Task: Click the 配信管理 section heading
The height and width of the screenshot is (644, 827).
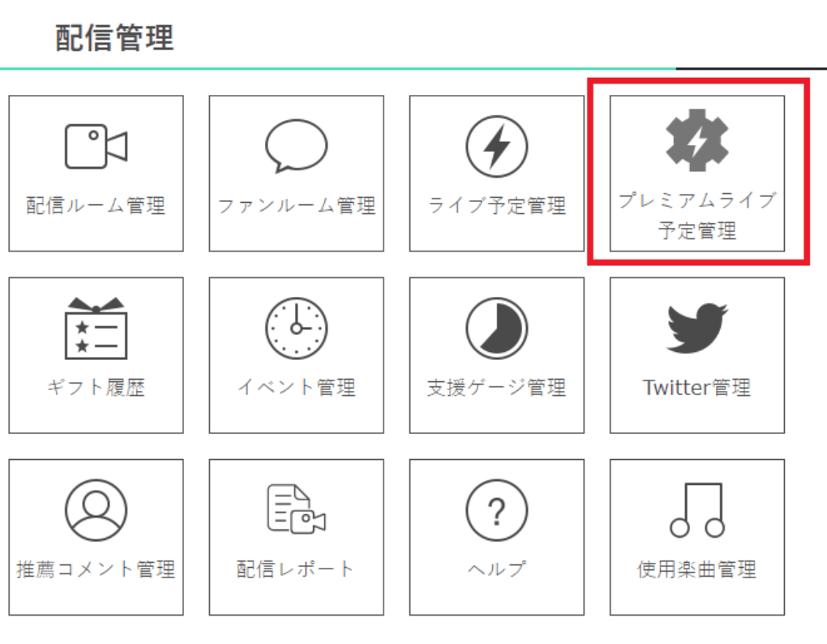Action: pyautogui.click(x=114, y=38)
